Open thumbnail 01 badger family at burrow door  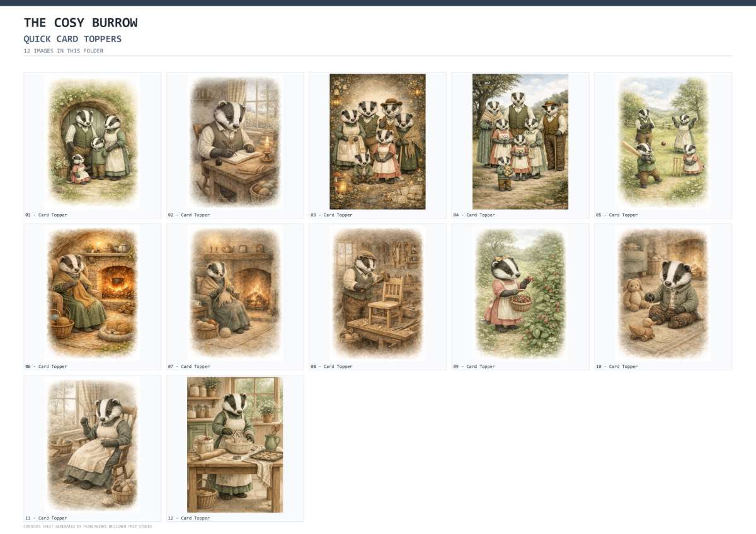point(93,142)
